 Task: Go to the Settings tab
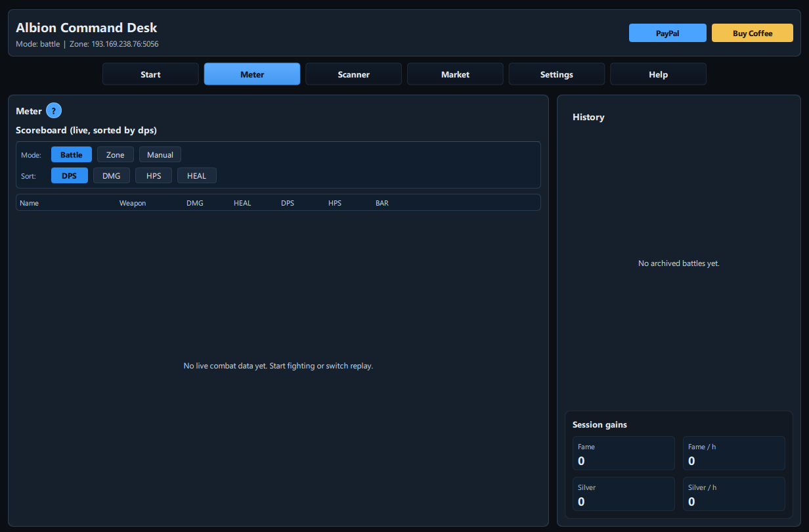[x=556, y=74]
